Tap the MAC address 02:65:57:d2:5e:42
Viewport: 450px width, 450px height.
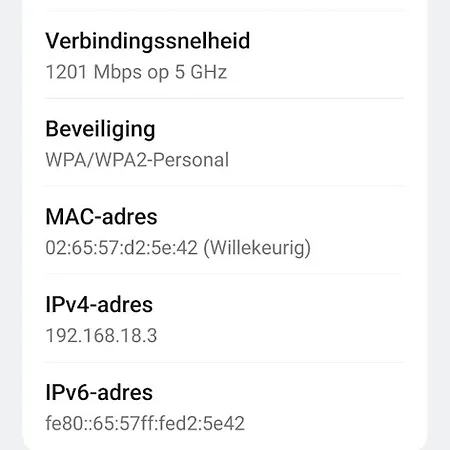coord(122,248)
